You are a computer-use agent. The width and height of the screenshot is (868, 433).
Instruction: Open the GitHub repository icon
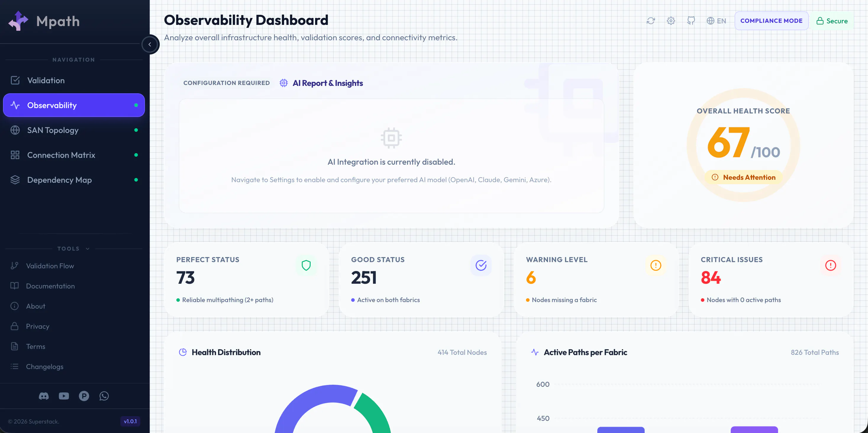tap(691, 21)
